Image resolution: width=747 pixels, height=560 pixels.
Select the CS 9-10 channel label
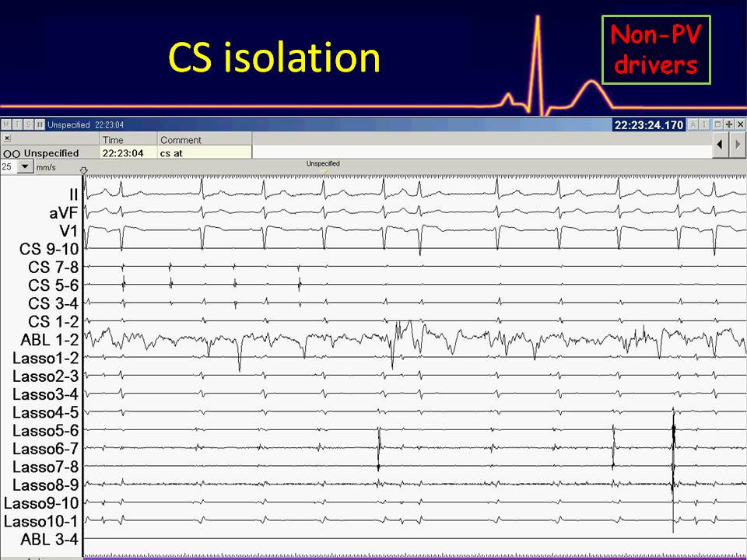[x=48, y=249]
